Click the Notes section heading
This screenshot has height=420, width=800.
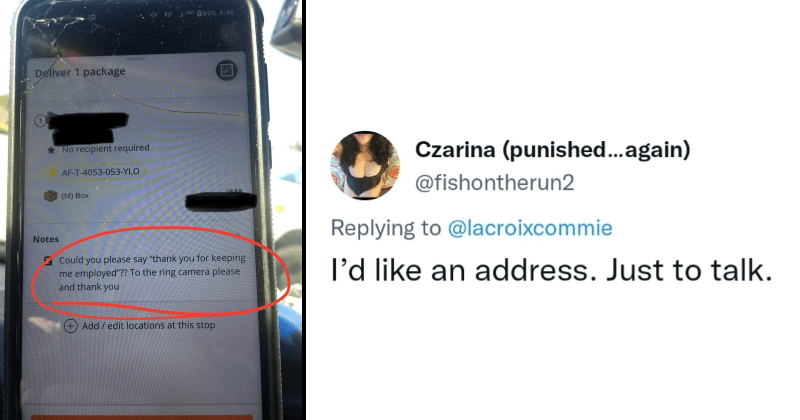coord(46,239)
